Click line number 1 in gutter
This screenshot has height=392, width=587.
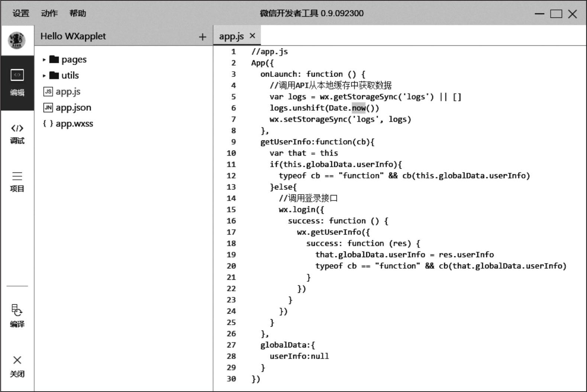tap(233, 52)
